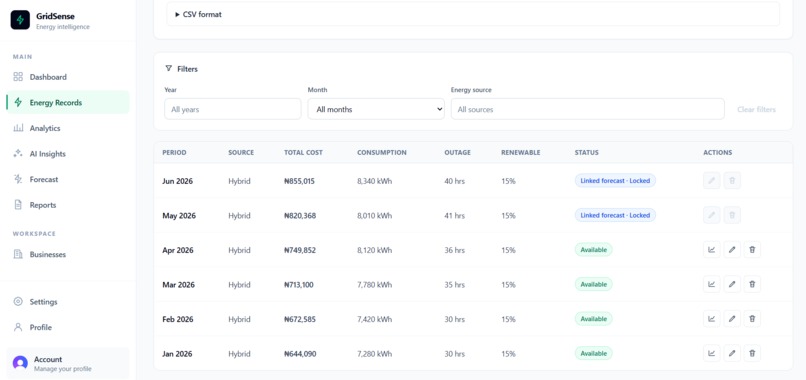Click the Profile person icon
Image resolution: width=806 pixels, height=380 pixels.
coord(18,327)
